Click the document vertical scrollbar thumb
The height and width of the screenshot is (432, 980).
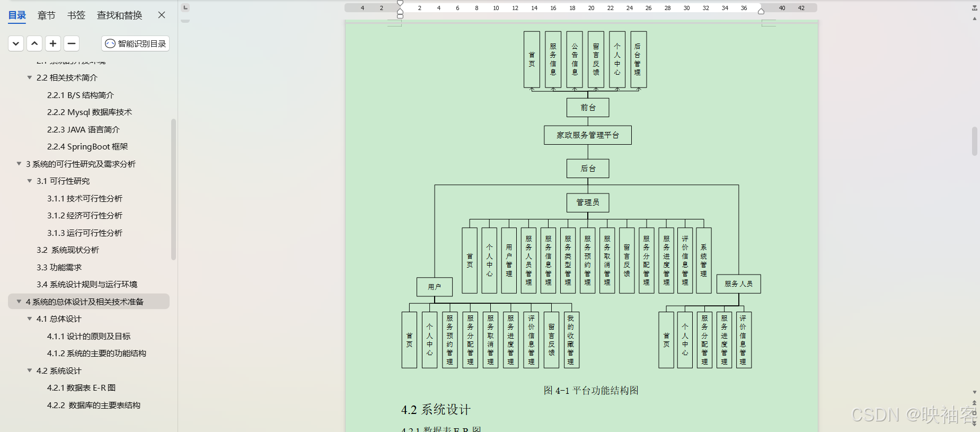coord(974,141)
